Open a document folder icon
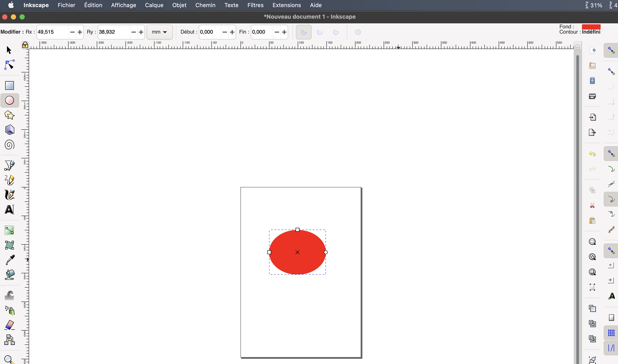Screen dimensions: 618x364 [592, 66]
